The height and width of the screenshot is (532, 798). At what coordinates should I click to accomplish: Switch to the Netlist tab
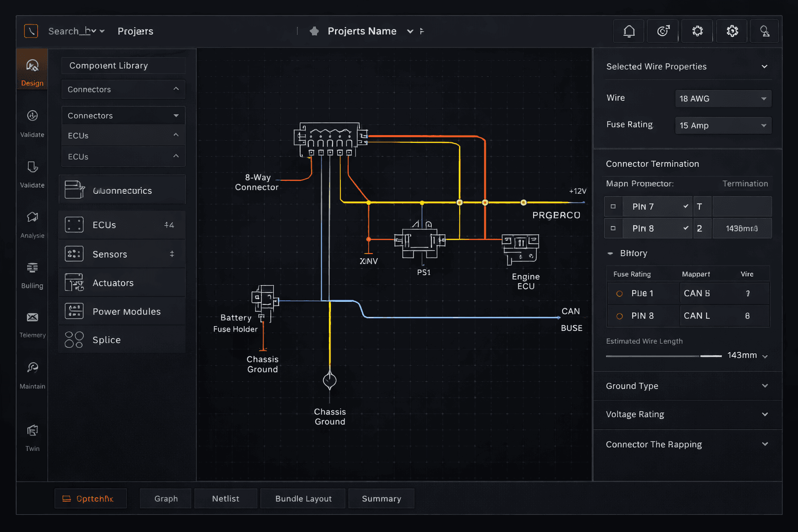pos(225,498)
